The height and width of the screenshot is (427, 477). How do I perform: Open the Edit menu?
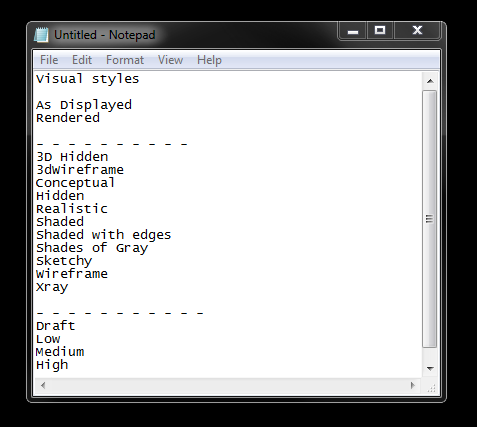click(82, 60)
